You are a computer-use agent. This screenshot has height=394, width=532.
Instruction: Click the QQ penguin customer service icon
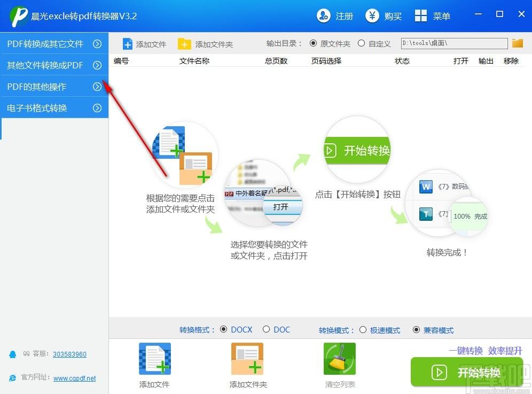click(13, 354)
